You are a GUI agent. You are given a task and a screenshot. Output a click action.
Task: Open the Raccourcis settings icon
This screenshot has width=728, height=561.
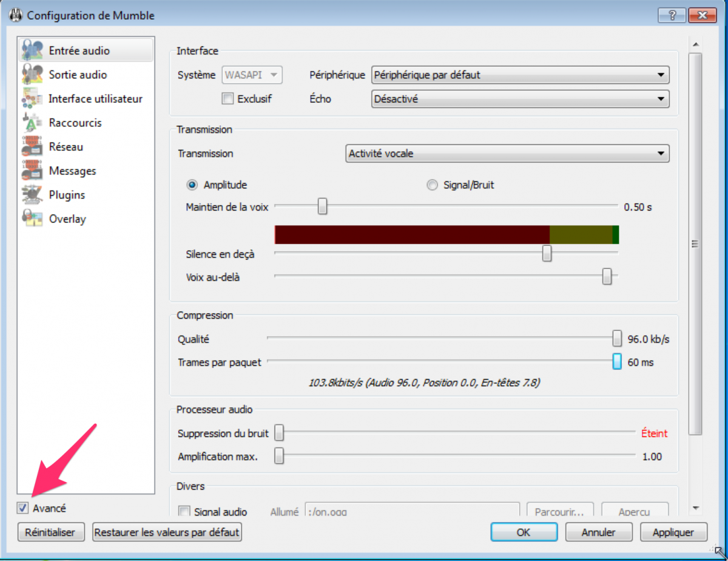pyautogui.click(x=32, y=123)
